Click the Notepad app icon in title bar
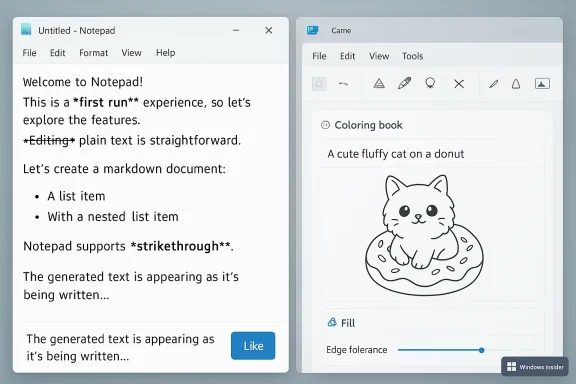This screenshot has width=576, height=384. [26, 29]
